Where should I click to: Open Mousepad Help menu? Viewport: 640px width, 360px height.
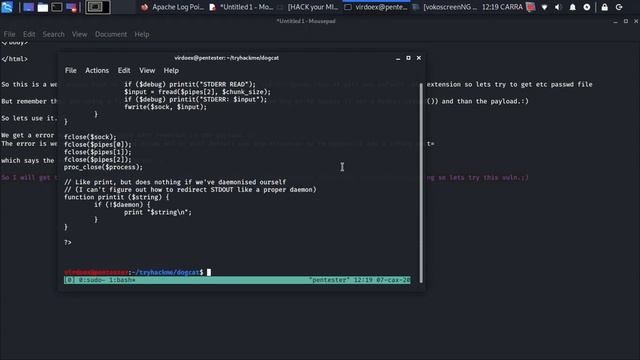[142, 34]
